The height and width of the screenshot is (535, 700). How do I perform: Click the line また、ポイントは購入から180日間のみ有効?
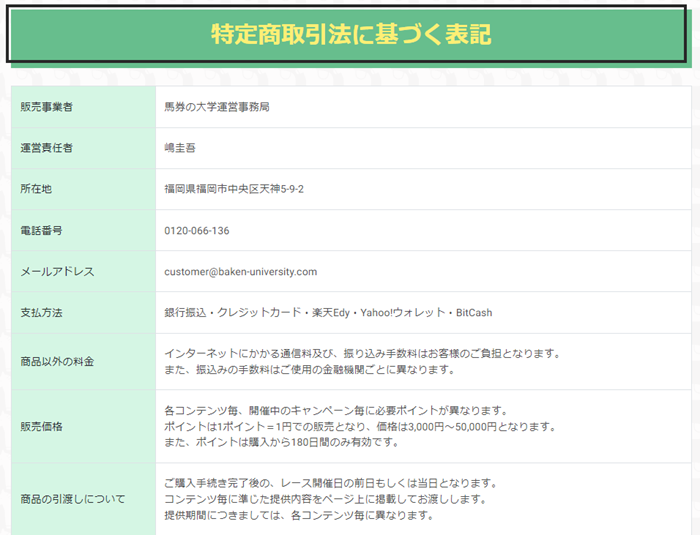click(281, 443)
